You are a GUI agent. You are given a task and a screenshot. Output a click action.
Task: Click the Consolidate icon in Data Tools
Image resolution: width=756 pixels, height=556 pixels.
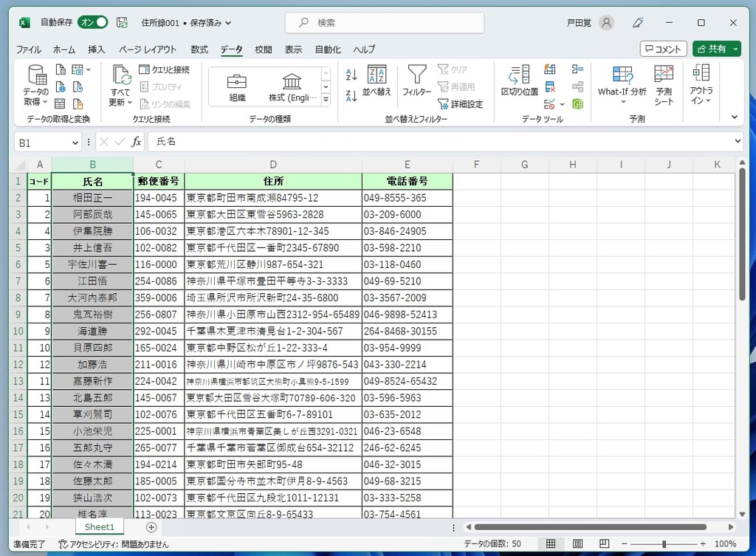click(577, 69)
